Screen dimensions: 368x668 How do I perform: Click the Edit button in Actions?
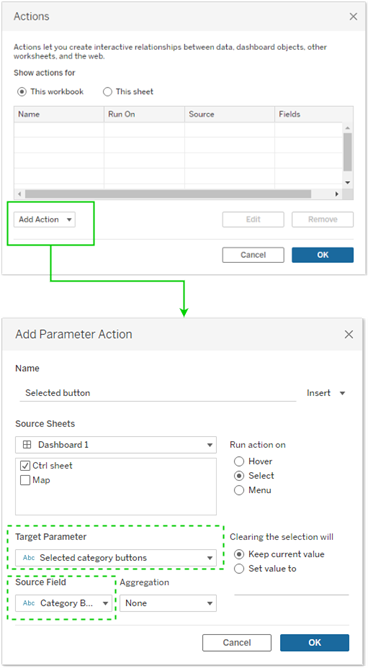point(253,219)
